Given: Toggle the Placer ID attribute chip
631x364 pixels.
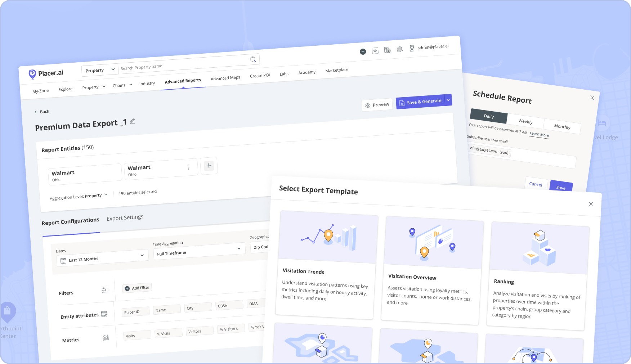Looking at the screenshot, I should [135, 311].
